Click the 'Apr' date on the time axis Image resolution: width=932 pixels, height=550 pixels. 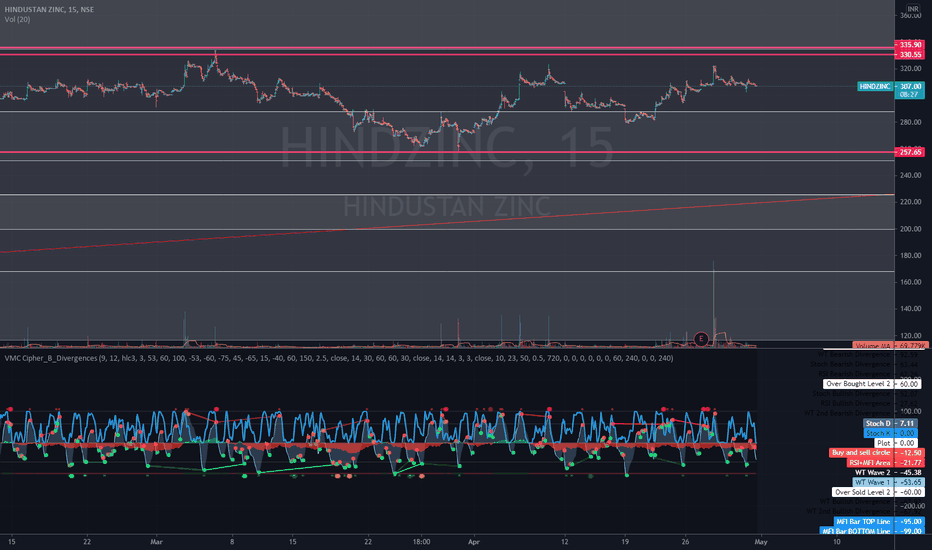(x=473, y=542)
